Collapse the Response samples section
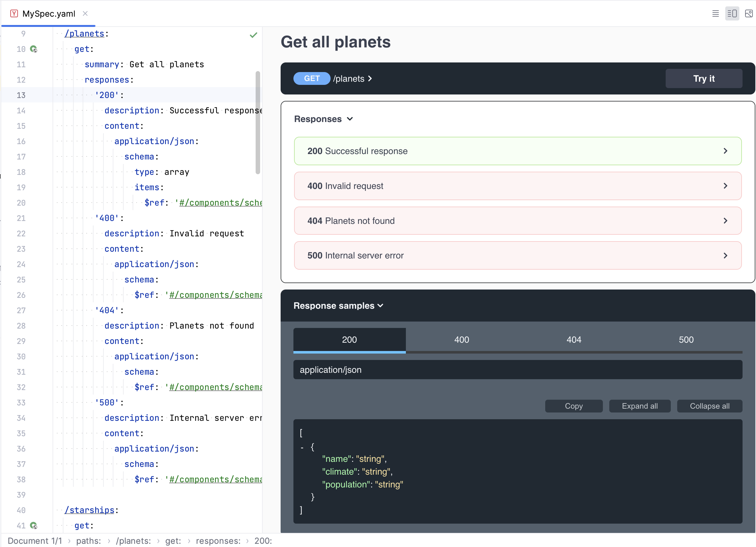 338,306
